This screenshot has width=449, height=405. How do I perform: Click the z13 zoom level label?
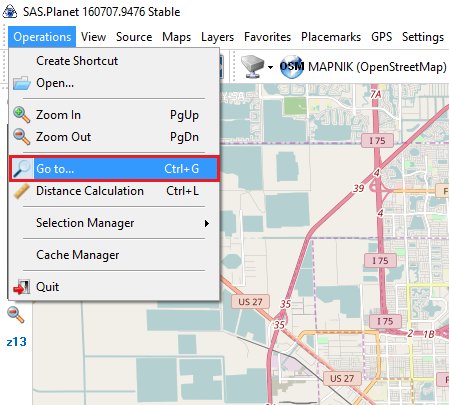[16, 342]
